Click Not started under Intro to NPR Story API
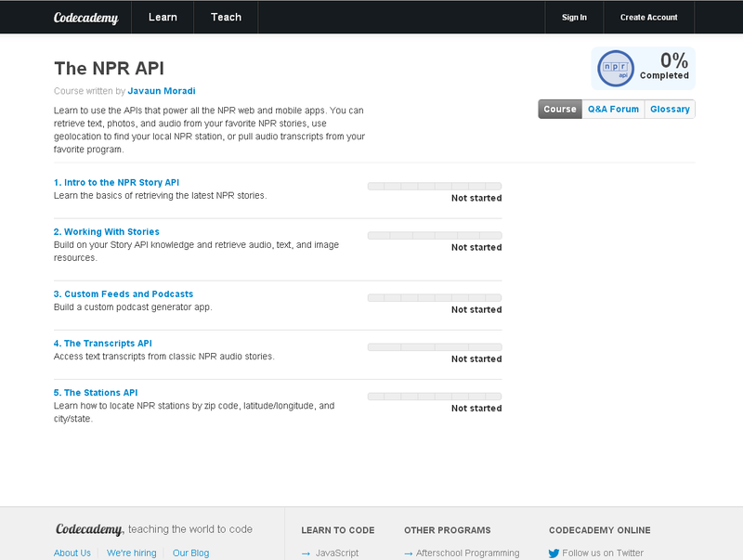 point(476,198)
